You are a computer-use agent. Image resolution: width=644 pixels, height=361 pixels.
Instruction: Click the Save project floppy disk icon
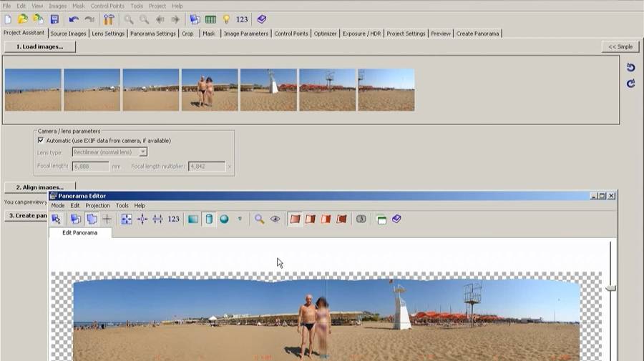point(54,19)
